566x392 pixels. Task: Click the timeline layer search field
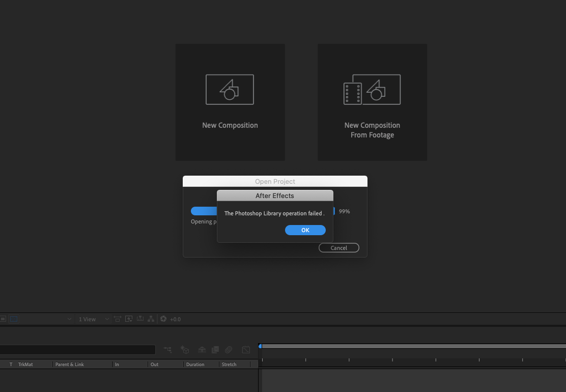[x=77, y=349]
